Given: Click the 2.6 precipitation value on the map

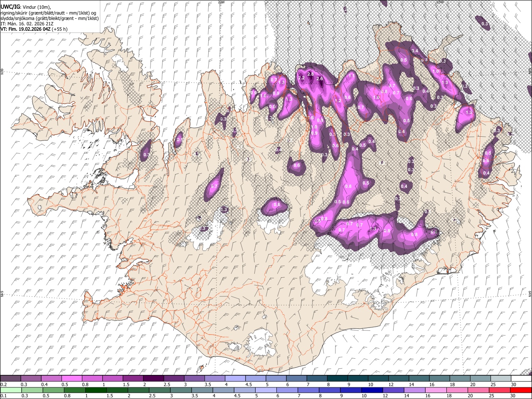Looking at the screenshot, I should (320, 79).
